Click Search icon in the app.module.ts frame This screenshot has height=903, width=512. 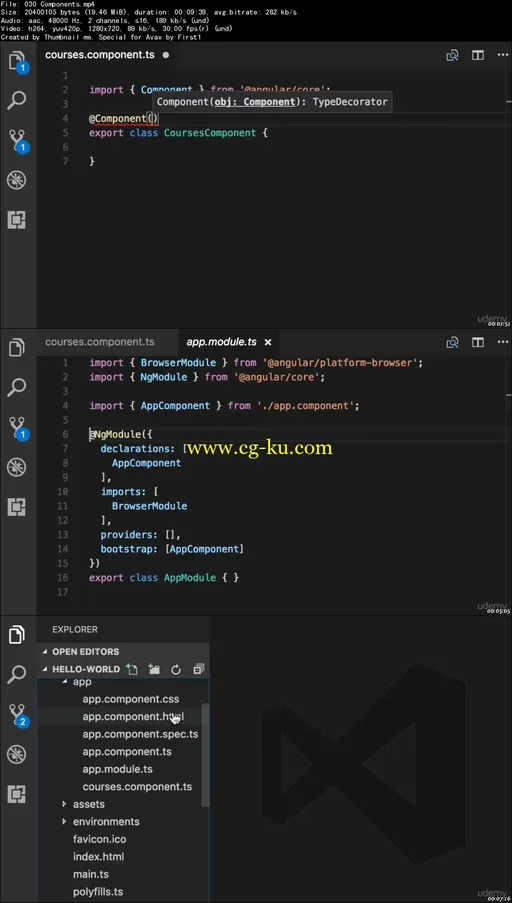[17, 387]
